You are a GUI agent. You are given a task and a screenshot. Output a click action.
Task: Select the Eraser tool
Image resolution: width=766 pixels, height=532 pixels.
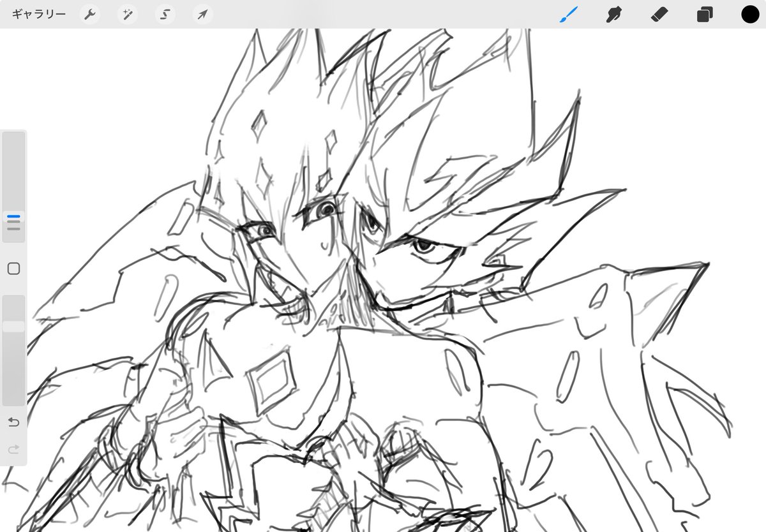click(659, 14)
